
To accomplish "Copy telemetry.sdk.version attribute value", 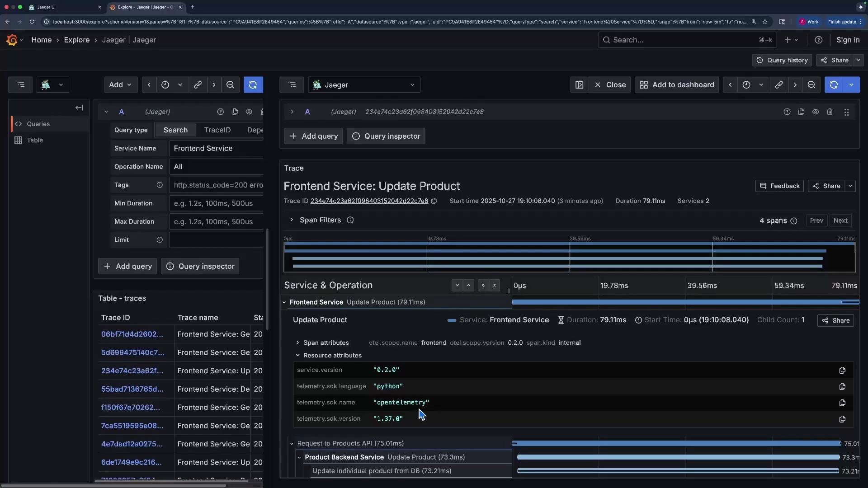I will (842, 419).
